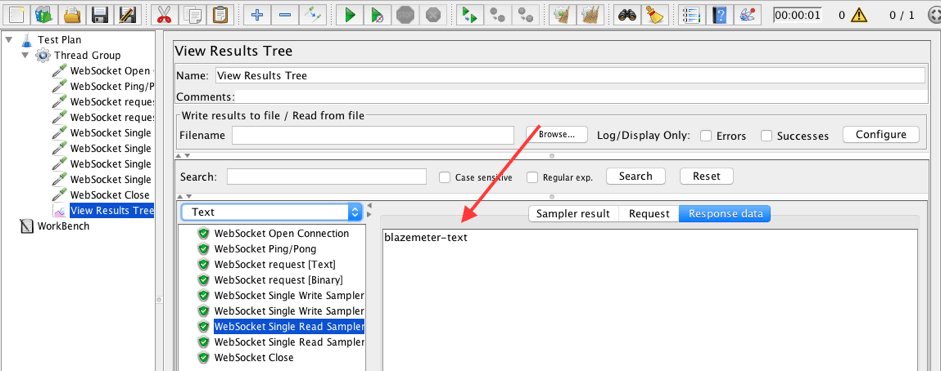
Task: Click the warning triangle log icon
Action: 859,14
